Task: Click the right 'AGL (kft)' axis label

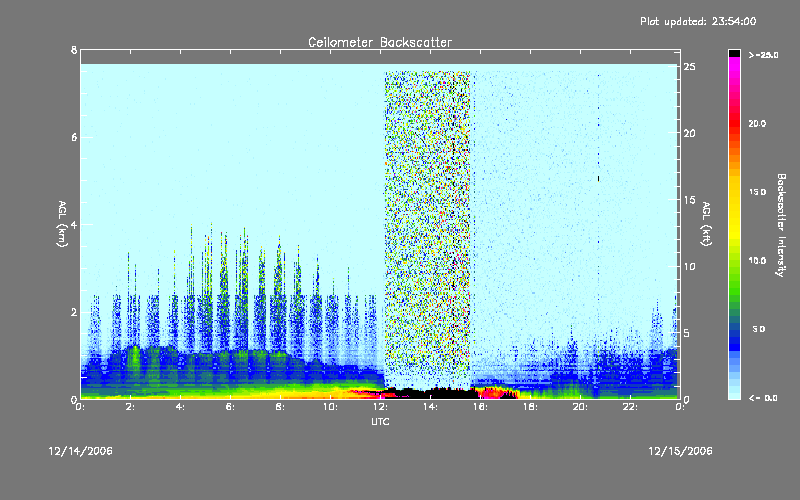Action: [x=707, y=223]
